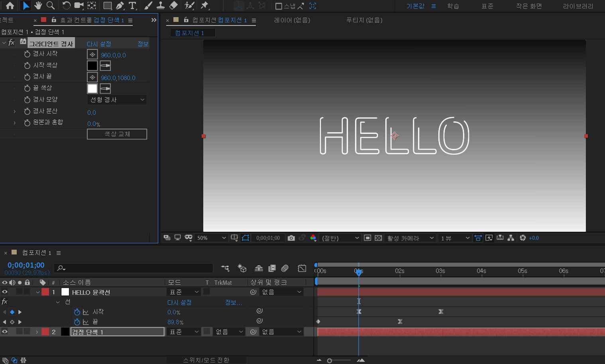Toggle stopwatch for 시작 stroke property
The height and width of the screenshot is (364, 605).
click(x=77, y=312)
